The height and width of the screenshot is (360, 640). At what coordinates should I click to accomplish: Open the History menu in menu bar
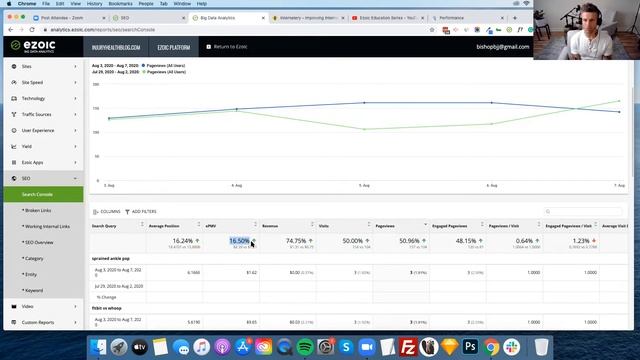pos(94,4)
